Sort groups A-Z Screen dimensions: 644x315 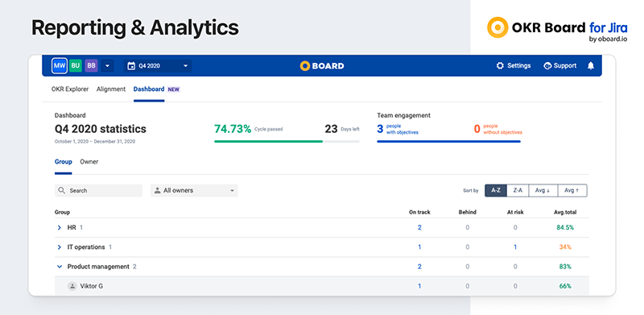click(496, 190)
